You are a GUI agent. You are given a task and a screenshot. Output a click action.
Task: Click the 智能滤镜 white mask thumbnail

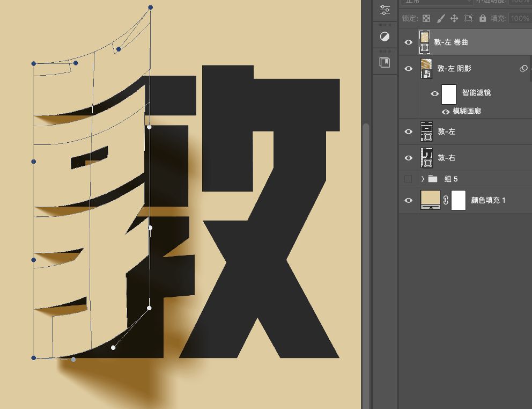[448, 94]
